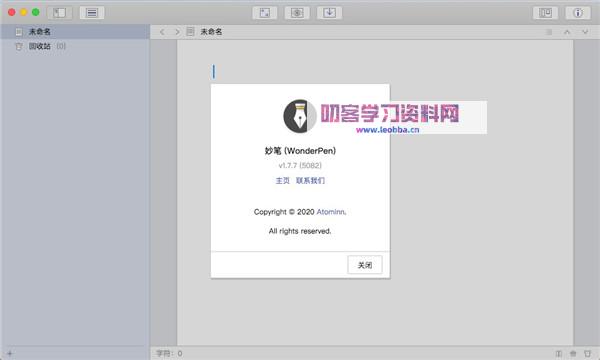Click the 字符: 0 character count

coord(169,353)
